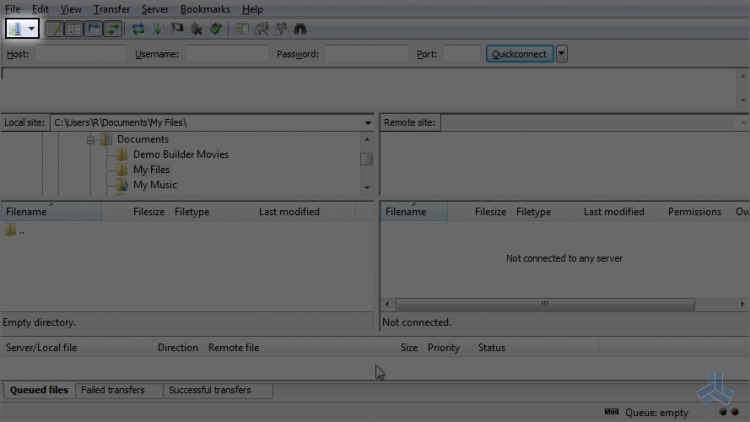Toggle the transfer queue display
Image resolution: width=750 pixels, height=422 pixels.
tap(112, 29)
